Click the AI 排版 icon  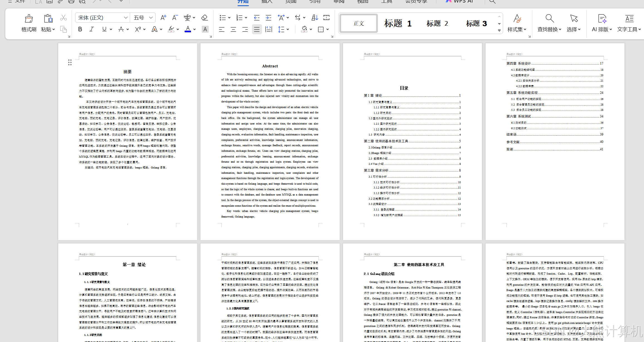(602, 19)
